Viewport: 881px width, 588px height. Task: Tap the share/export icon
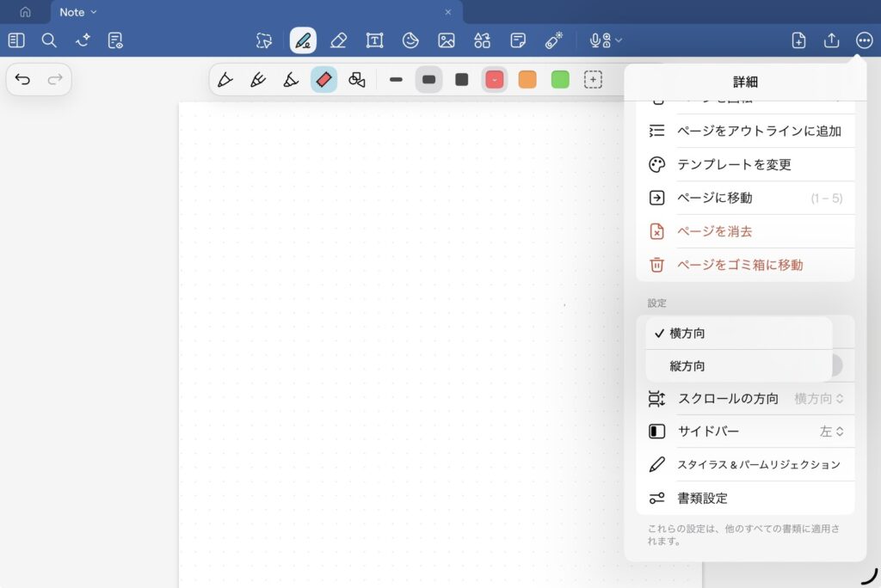click(831, 40)
